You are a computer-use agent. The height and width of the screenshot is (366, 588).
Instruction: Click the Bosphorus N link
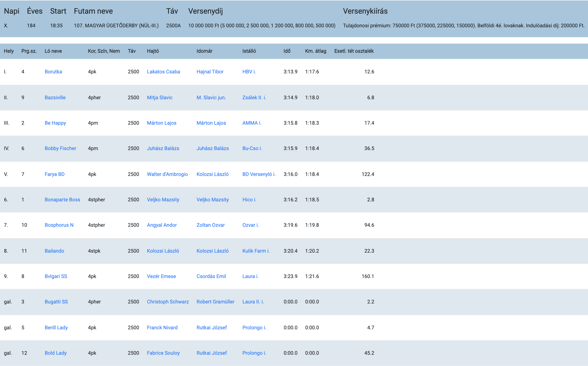(x=59, y=225)
